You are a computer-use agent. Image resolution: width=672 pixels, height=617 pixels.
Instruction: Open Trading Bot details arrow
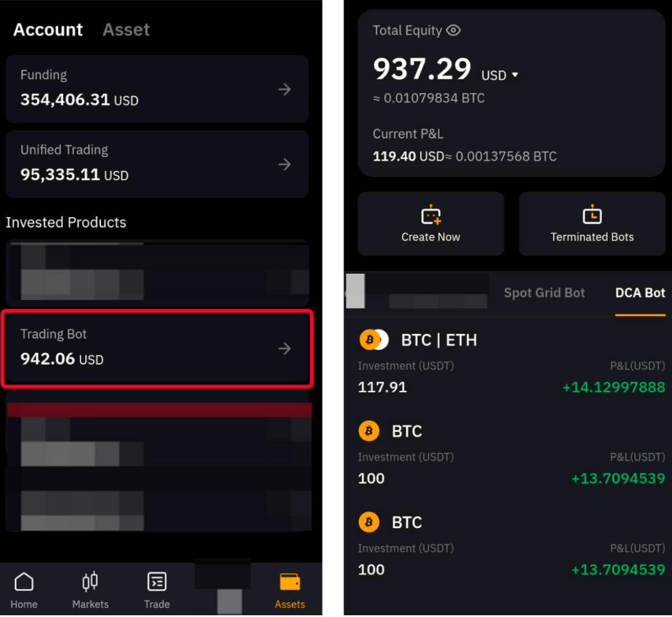point(284,349)
